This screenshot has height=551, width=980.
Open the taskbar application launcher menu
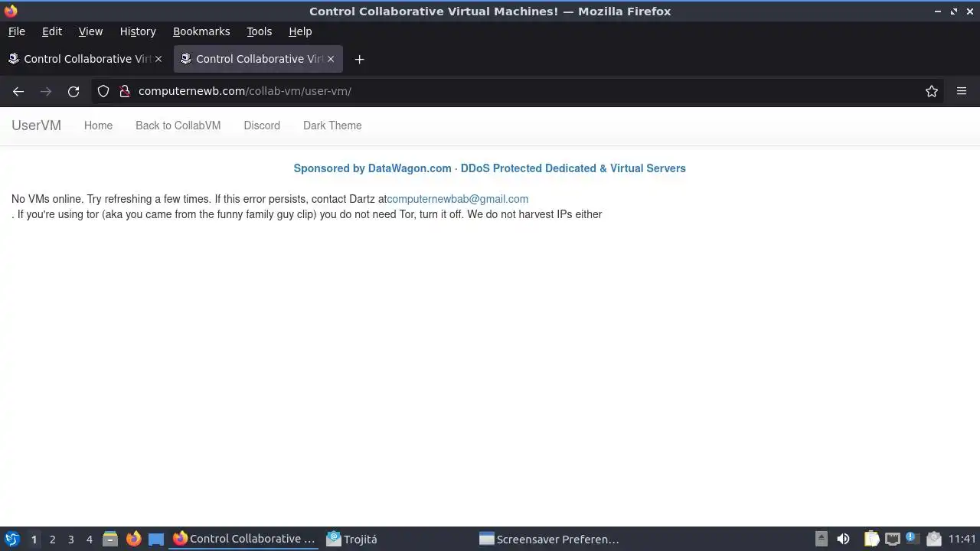pos(12,539)
